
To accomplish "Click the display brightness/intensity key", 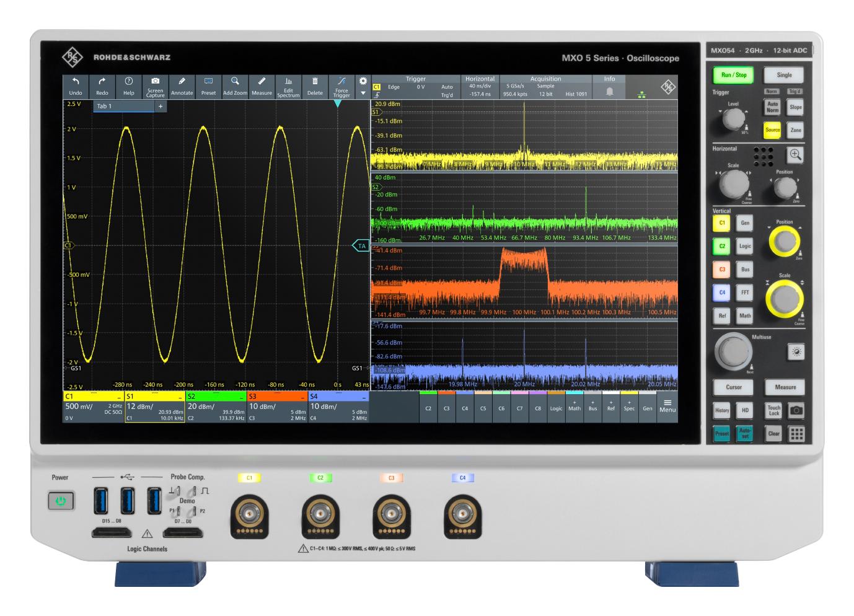I will 796,352.
